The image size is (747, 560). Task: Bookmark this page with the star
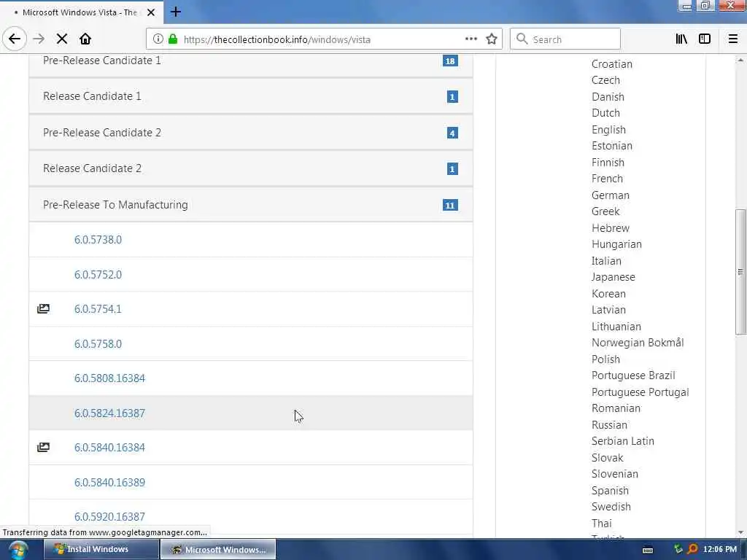tap(492, 39)
